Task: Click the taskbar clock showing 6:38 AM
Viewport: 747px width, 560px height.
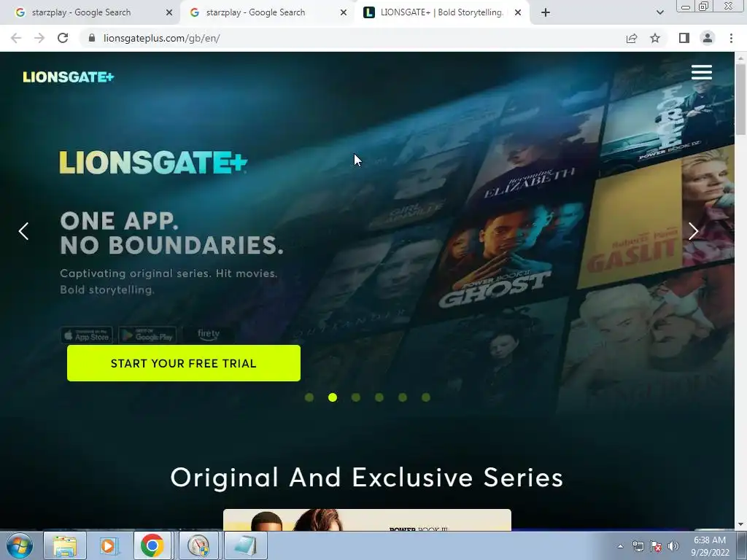Action: pos(710,545)
